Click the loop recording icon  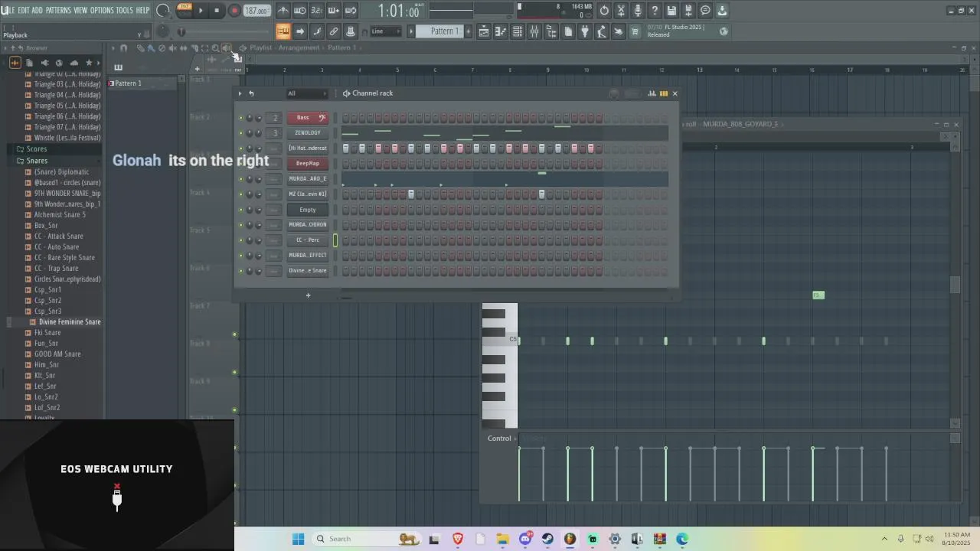[x=351, y=11]
